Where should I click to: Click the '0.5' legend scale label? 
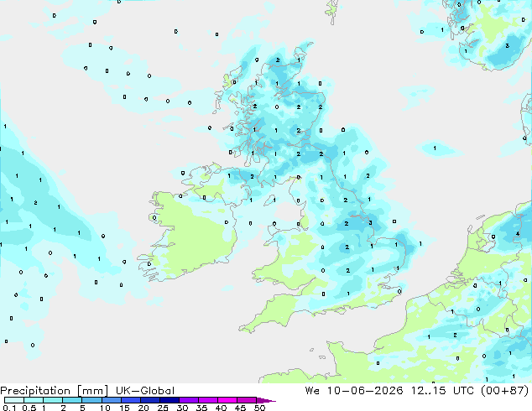29,408
